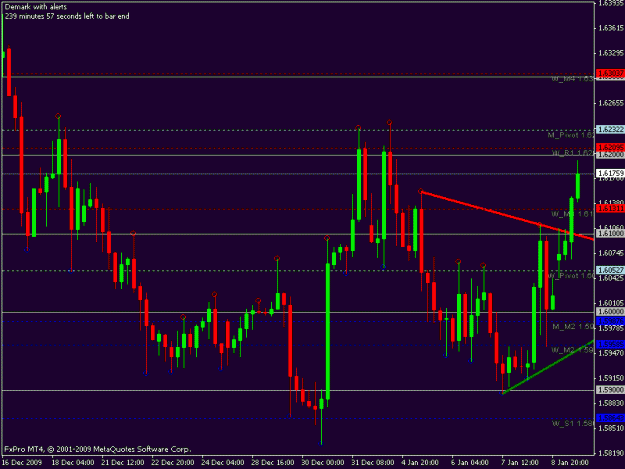Click the '7 Jan 12:00' time label
This screenshot has height=469, width=625.
pyautogui.click(x=520, y=463)
